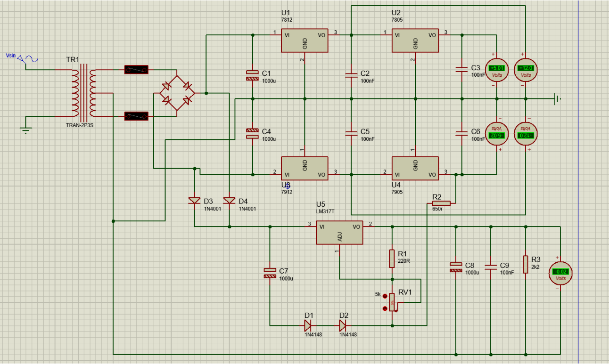Select the U3 7912 negative regulator

[304, 169]
